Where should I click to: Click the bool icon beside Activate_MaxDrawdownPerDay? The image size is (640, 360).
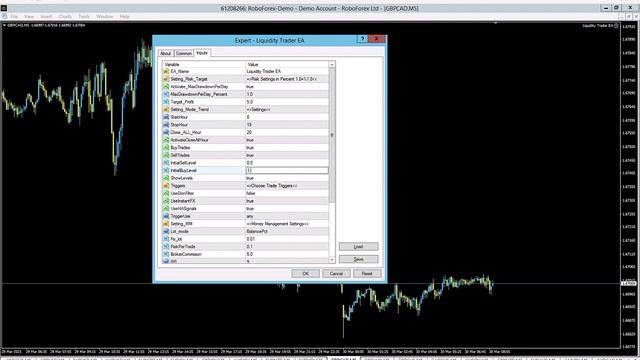tap(166, 87)
